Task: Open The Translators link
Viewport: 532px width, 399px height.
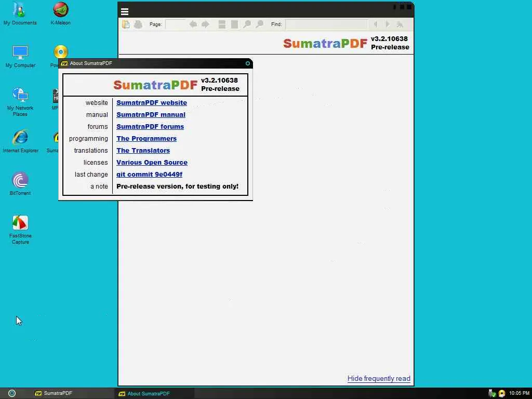Action: (143, 150)
